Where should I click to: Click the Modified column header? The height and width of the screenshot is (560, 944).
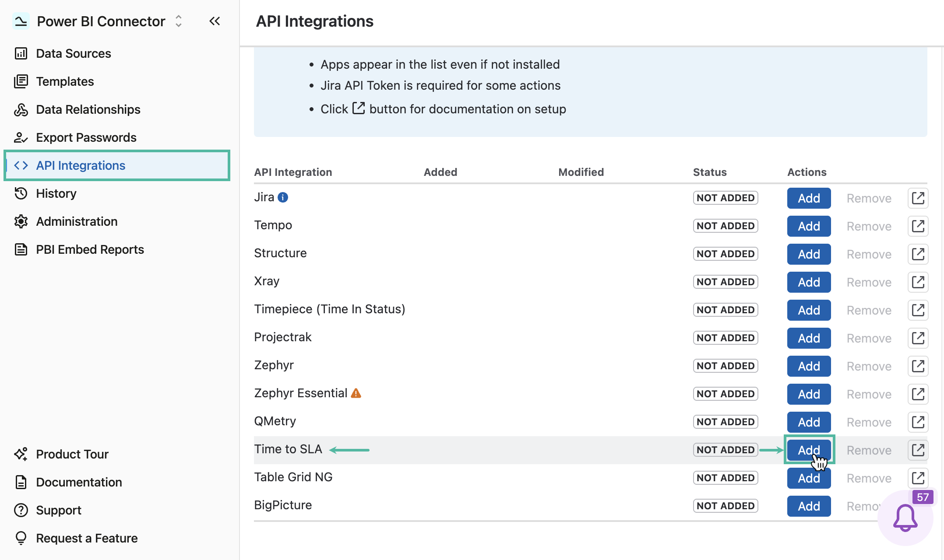581,172
